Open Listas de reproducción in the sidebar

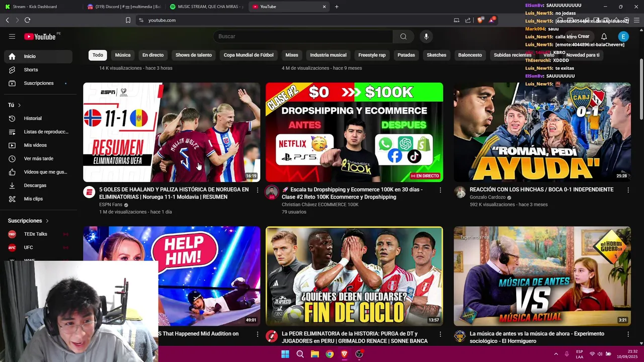coord(38,132)
